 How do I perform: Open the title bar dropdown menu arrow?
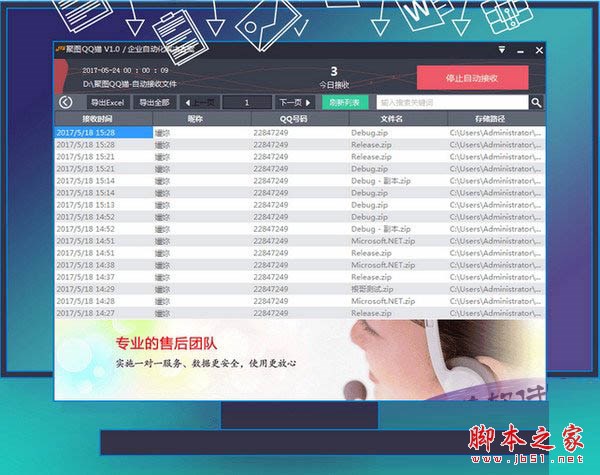(x=502, y=49)
